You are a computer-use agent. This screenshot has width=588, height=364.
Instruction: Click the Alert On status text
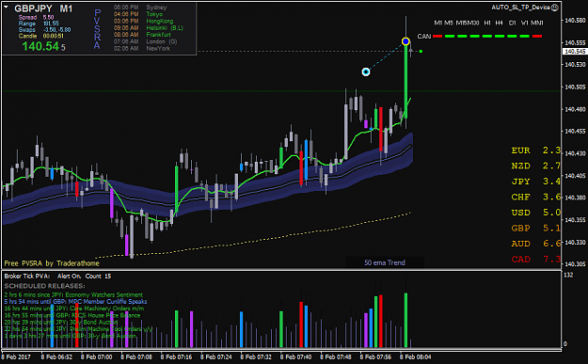pos(69,277)
